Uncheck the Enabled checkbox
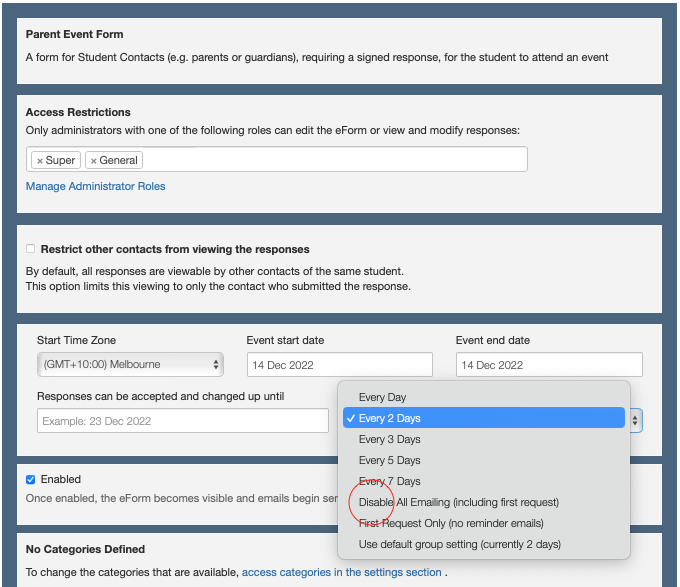The width and height of the screenshot is (680, 587). [31, 479]
